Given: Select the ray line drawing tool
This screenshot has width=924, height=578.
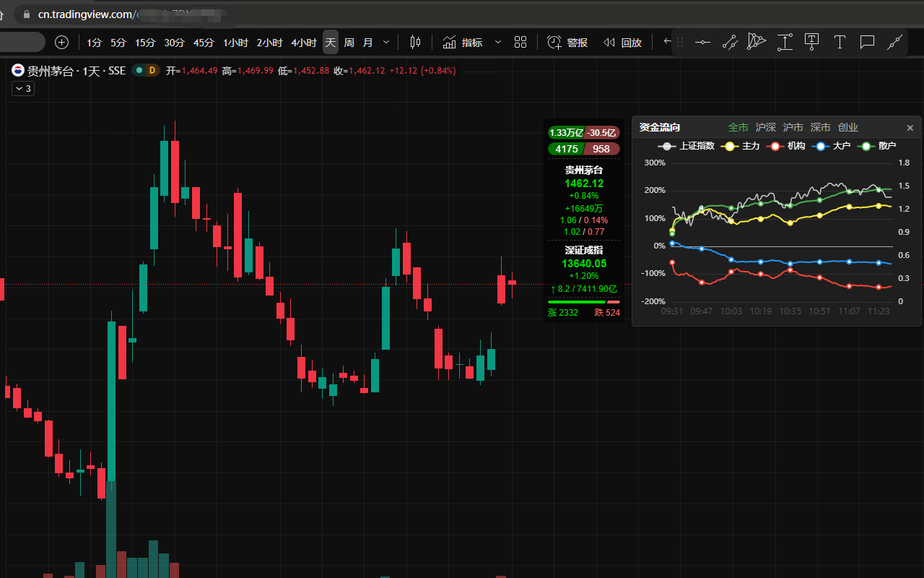Looking at the screenshot, I should [895, 43].
